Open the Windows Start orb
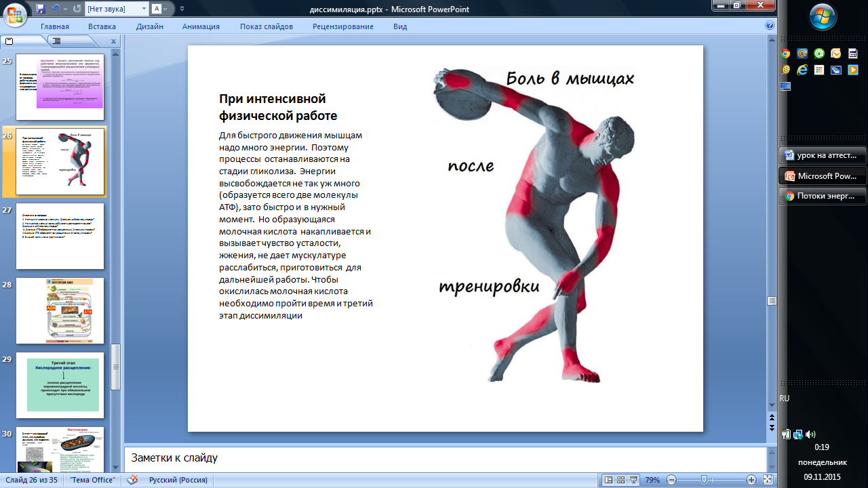This screenshot has height=488, width=868. click(823, 16)
